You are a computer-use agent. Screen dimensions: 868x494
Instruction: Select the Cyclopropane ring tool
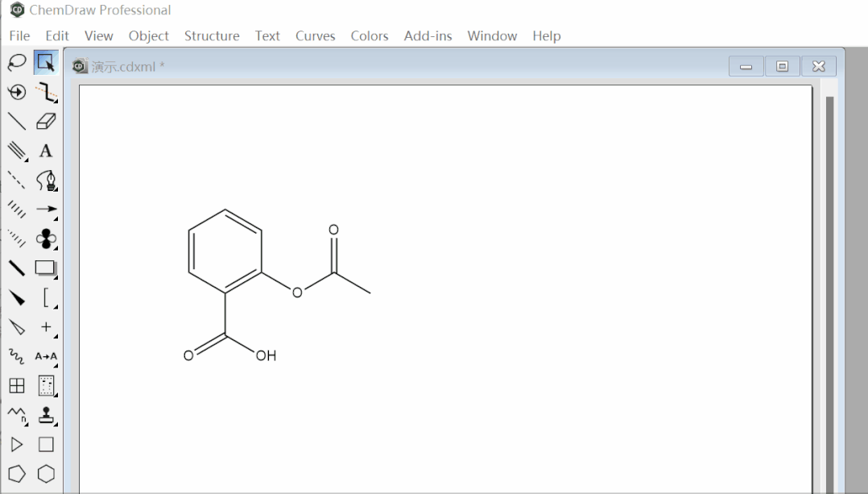17,445
